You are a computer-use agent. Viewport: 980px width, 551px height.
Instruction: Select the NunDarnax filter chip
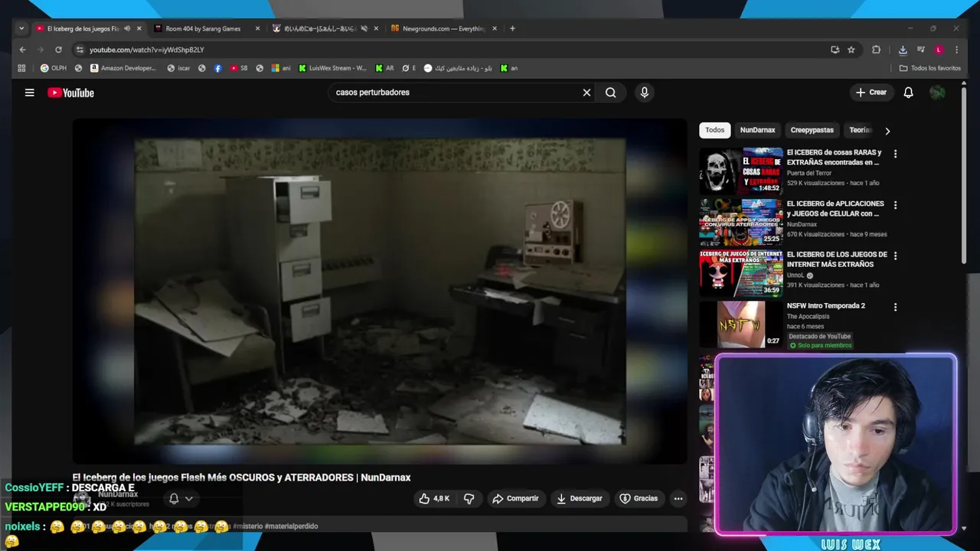click(757, 130)
